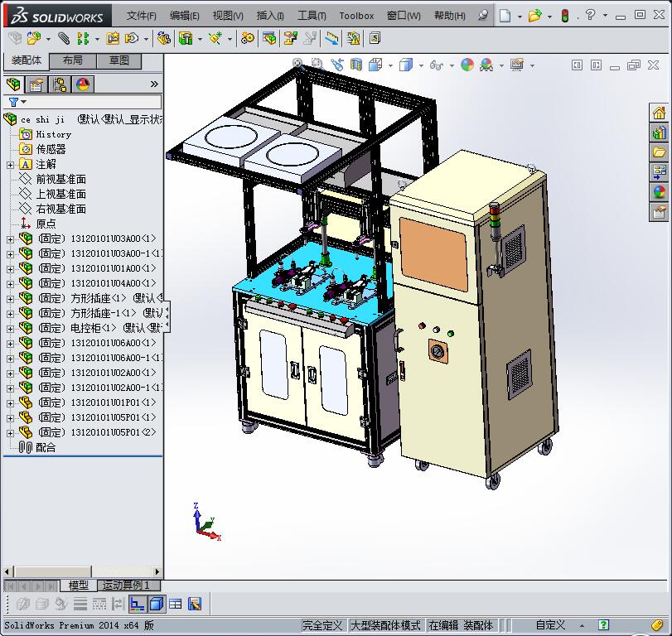The height and width of the screenshot is (636, 672).
Task: Click the Insert Components icon in assembly toolbar
Action: 34,39
